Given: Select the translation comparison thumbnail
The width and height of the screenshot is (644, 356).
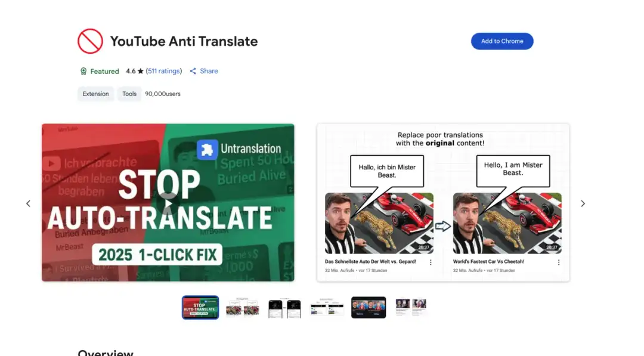Looking at the screenshot, I should click(x=242, y=307).
